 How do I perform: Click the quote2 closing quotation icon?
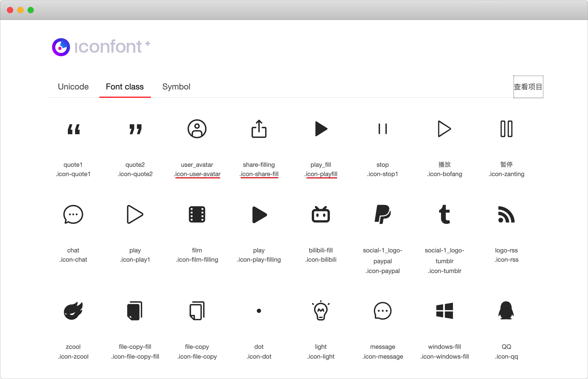(135, 129)
